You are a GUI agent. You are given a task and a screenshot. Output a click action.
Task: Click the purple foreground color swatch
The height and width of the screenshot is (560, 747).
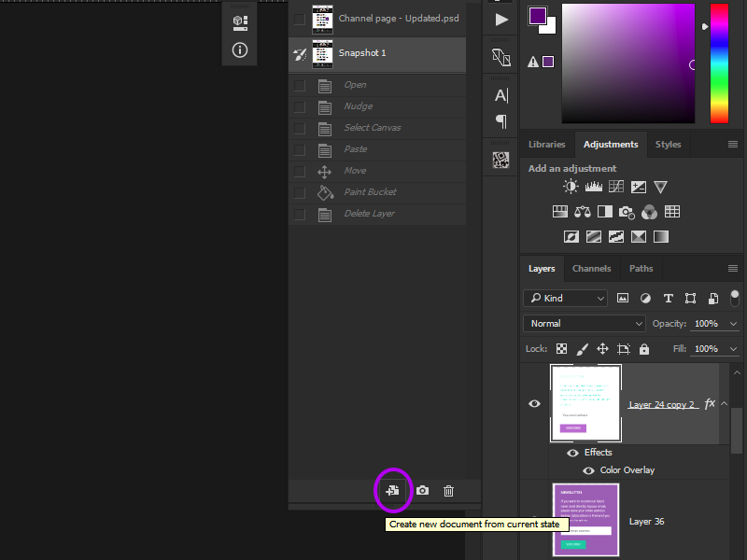537,16
